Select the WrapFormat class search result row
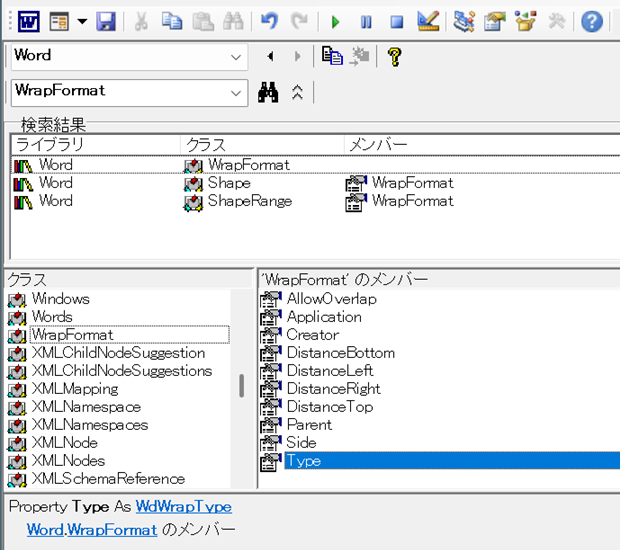The height and width of the screenshot is (550, 620). point(316,165)
